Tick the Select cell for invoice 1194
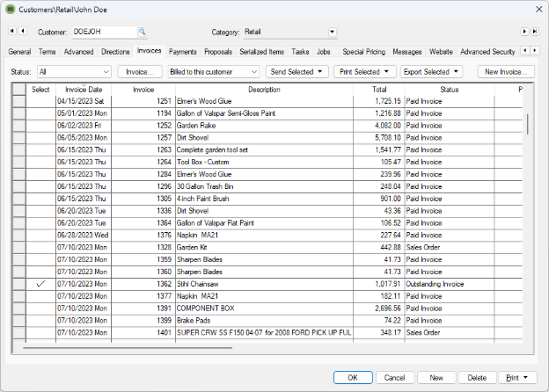 pyautogui.click(x=40, y=113)
